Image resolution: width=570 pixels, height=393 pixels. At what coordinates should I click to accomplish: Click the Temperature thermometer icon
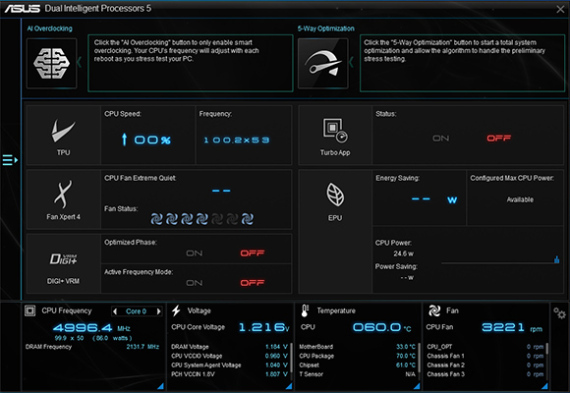point(305,311)
